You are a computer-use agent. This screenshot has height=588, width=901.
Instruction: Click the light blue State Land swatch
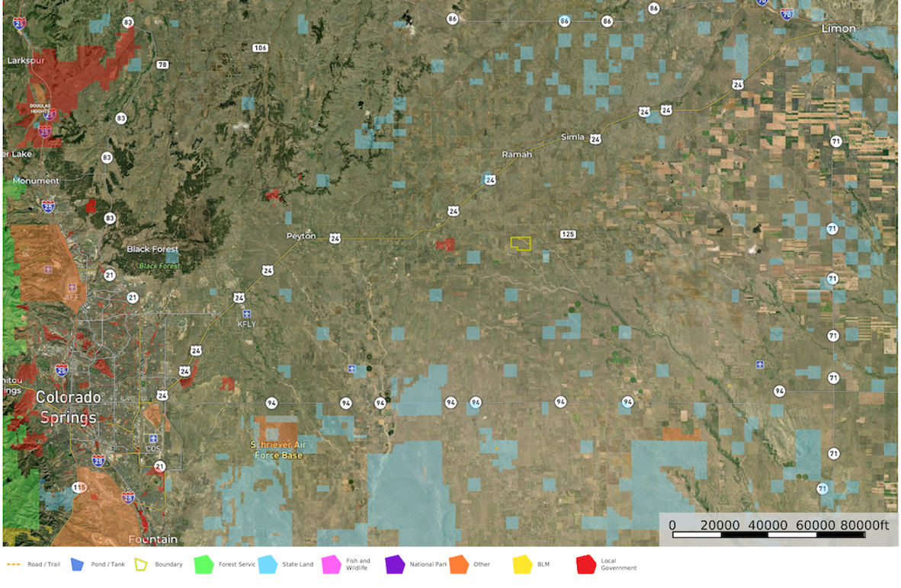coord(268,564)
